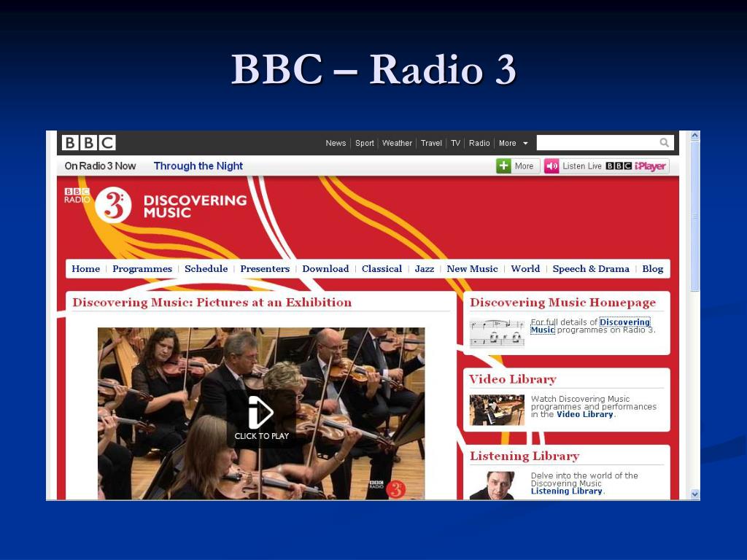Open the Schedule tab
Image resolution: width=747 pixels, height=560 pixels.
pyautogui.click(x=206, y=268)
